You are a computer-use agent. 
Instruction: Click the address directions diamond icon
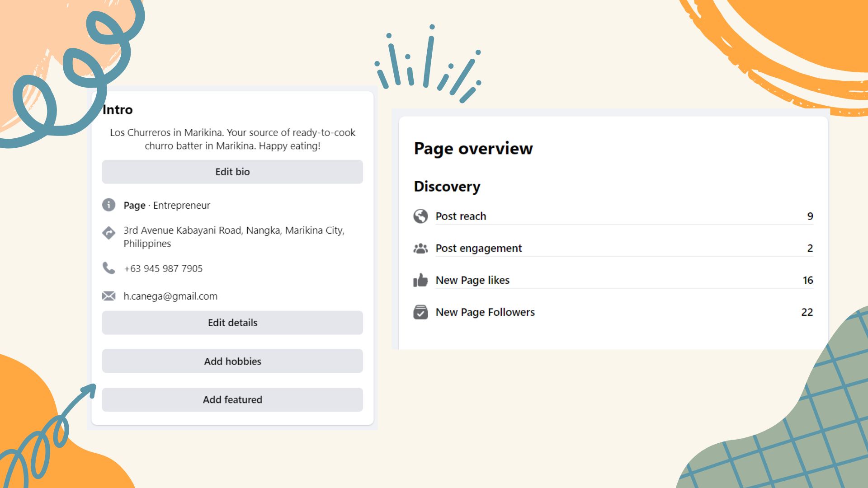click(x=108, y=233)
